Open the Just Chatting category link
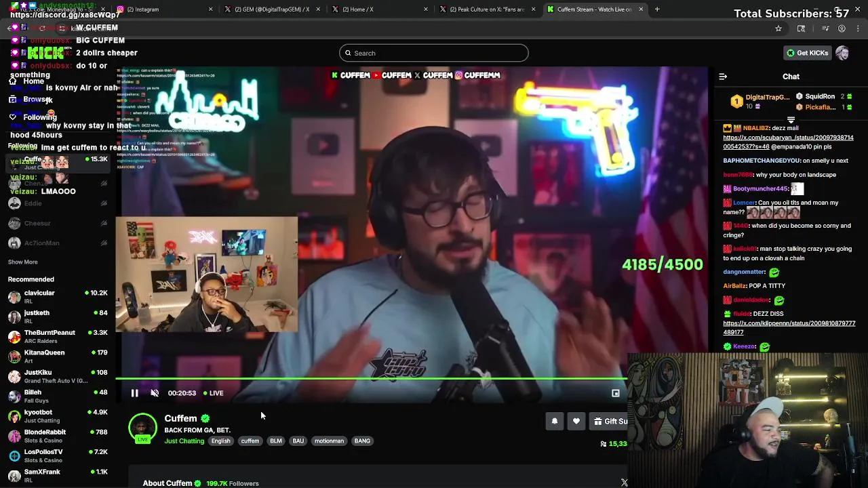 [184, 441]
